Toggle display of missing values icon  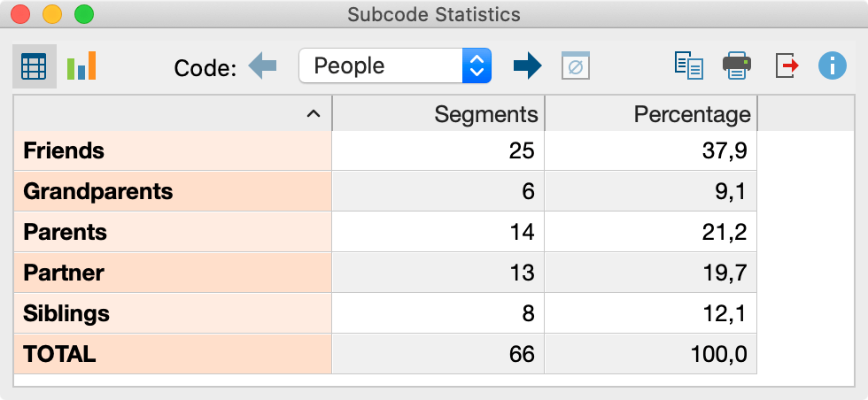click(576, 66)
